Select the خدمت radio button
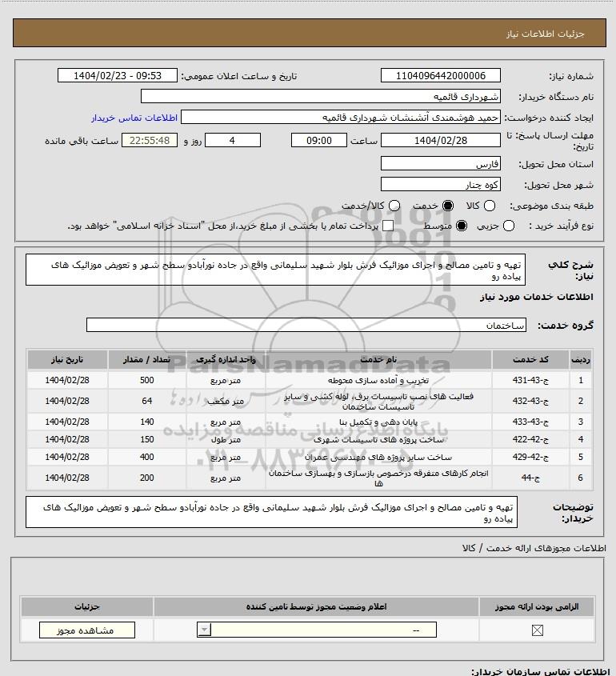 pyautogui.click(x=448, y=206)
